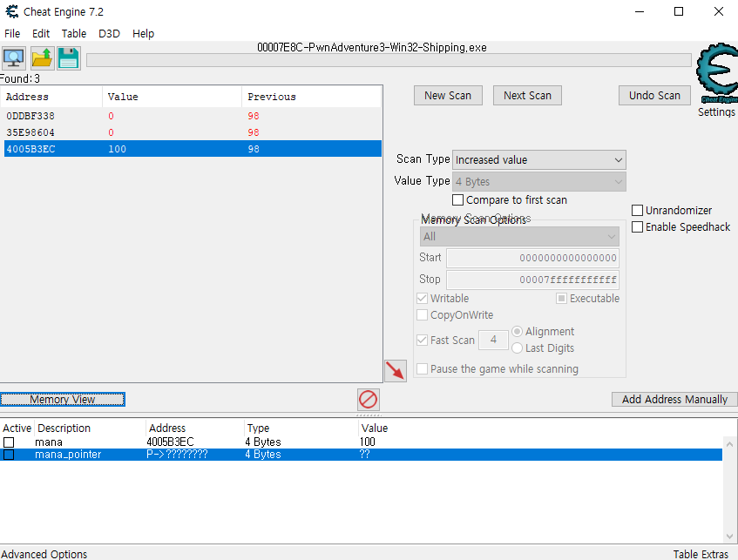The height and width of the screenshot is (560, 738).
Task: Click the Cheat Engine title bar icon
Action: [12, 12]
